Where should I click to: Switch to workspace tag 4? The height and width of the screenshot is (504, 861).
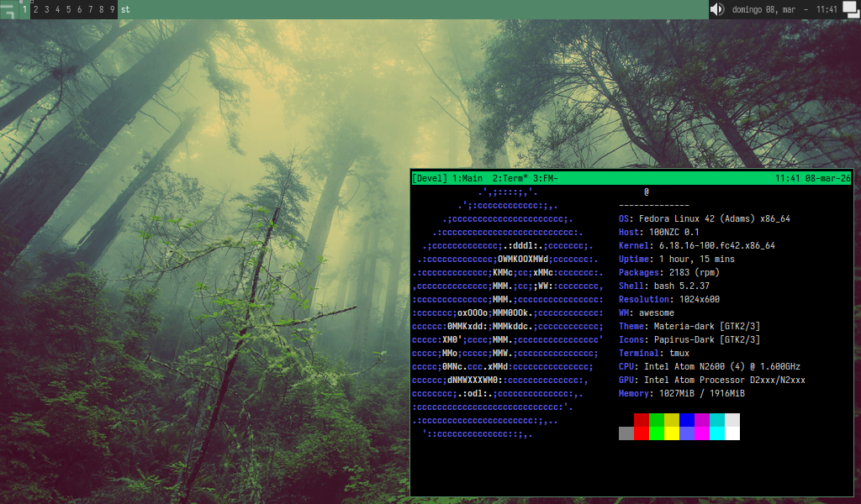pyautogui.click(x=58, y=9)
